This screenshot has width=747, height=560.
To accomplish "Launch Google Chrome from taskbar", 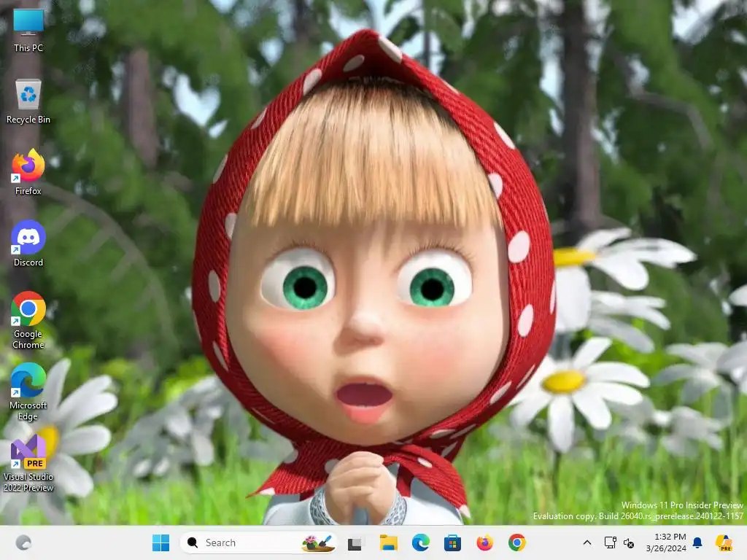I will (x=517, y=542).
